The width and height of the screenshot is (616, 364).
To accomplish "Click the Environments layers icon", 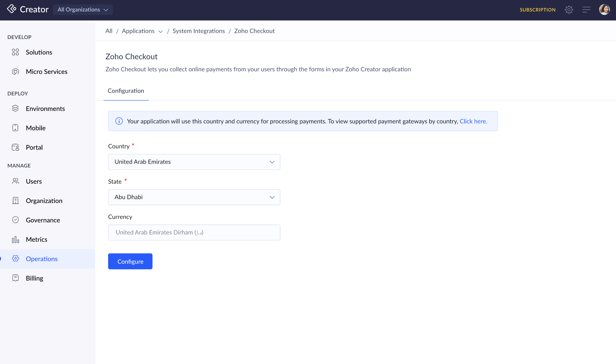I will pos(16,109).
